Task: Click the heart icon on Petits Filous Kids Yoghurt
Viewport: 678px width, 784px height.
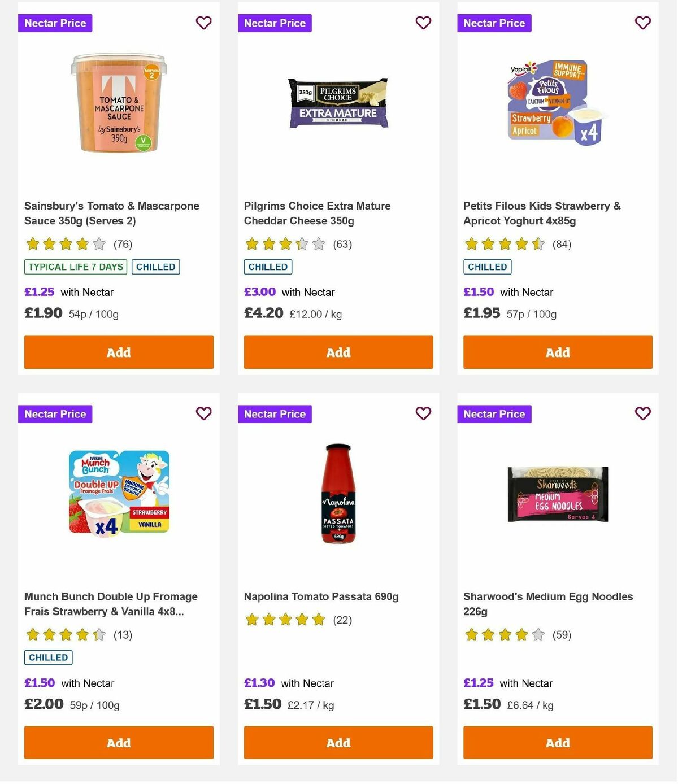Action: pos(642,23)
